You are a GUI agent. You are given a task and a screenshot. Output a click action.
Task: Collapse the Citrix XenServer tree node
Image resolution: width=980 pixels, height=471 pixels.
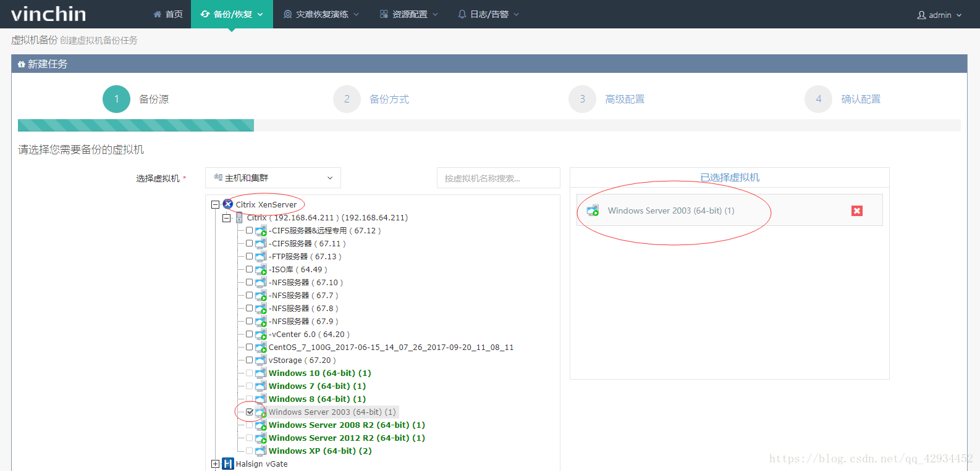click(215, 204)
